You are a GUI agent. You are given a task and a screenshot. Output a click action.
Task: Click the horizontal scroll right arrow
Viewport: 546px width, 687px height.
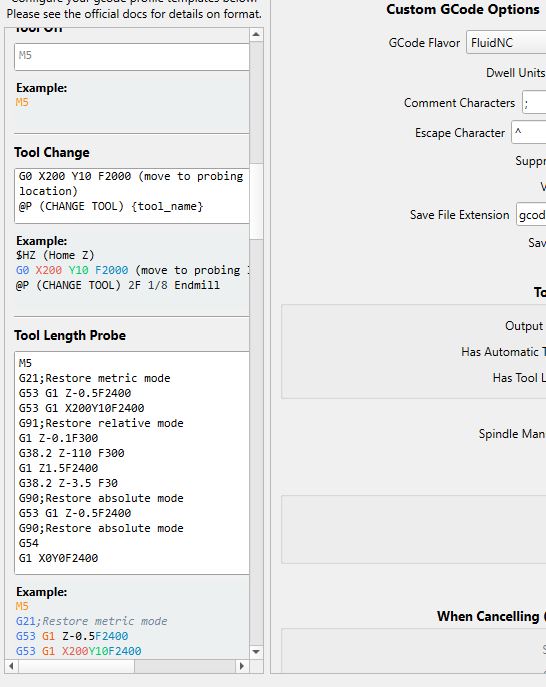[241, 666]
